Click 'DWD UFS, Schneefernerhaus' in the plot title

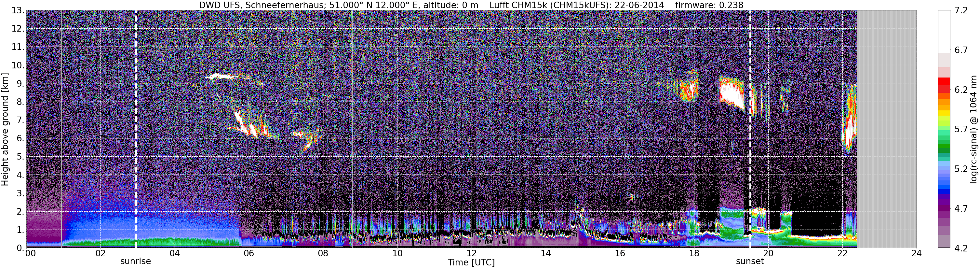click(262, 5)
